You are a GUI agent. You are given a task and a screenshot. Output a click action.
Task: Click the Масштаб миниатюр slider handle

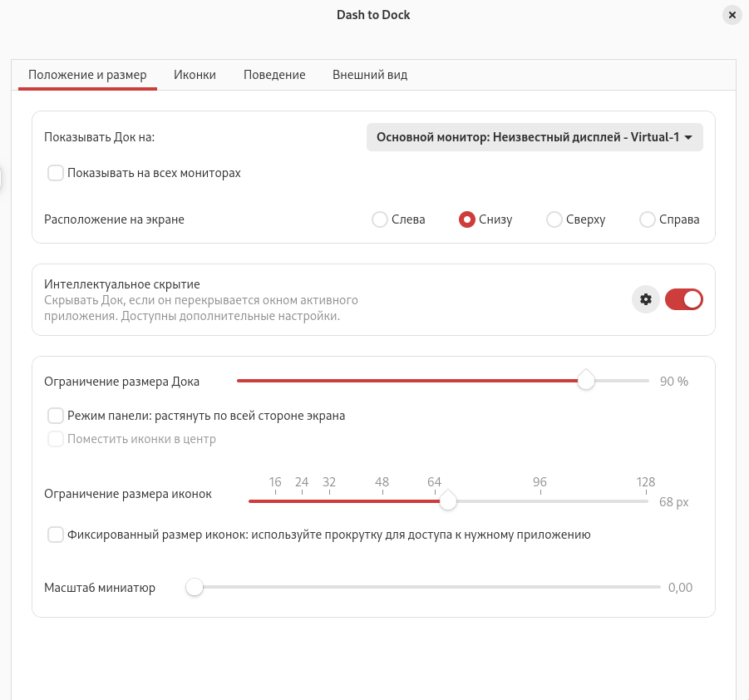195,588
